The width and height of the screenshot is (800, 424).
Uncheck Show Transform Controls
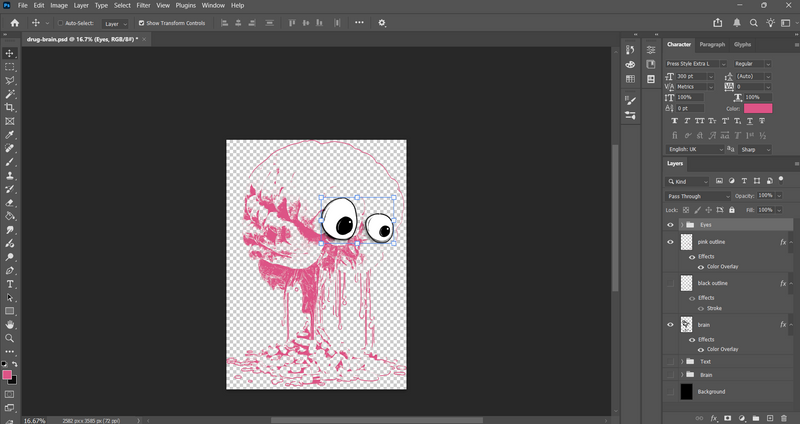pos(141,23)
